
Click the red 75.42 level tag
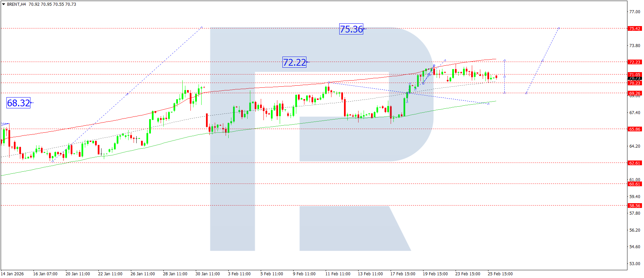click(x=634, y=29)
